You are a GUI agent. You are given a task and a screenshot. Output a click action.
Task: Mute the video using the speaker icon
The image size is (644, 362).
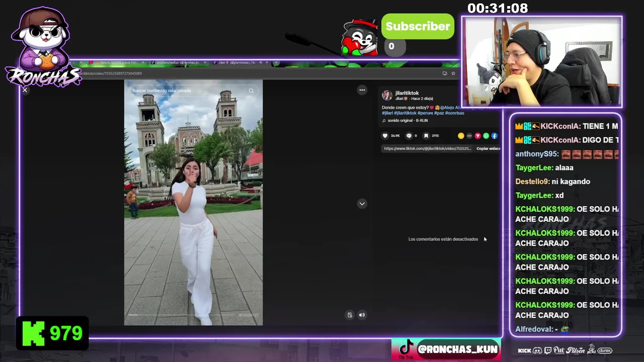coord(362,315)
